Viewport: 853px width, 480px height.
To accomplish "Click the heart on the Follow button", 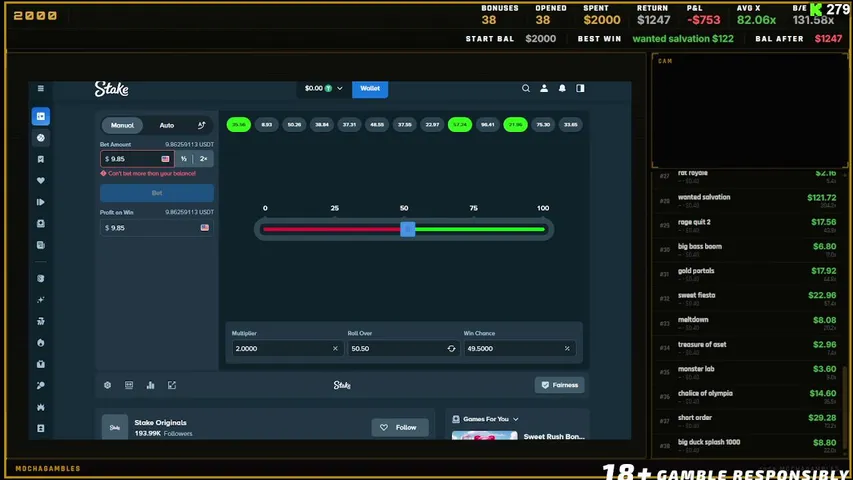I will (x=384, y=428).
